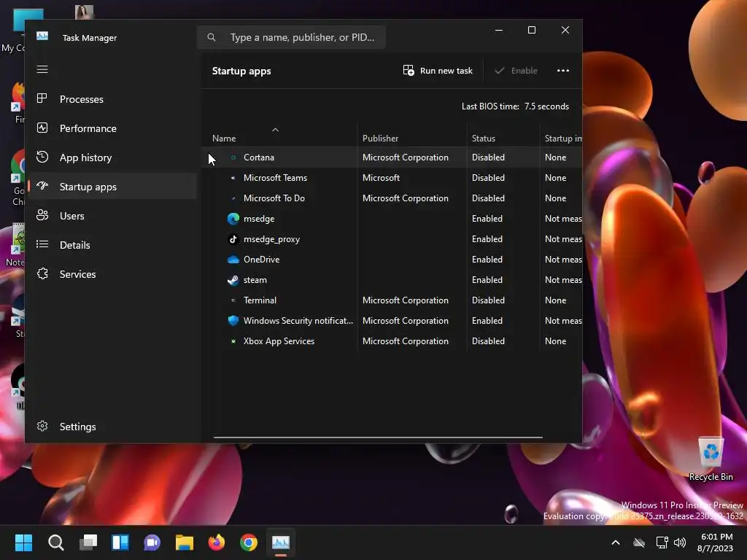Open the clock and date flyout

click(x=716, y=542)
